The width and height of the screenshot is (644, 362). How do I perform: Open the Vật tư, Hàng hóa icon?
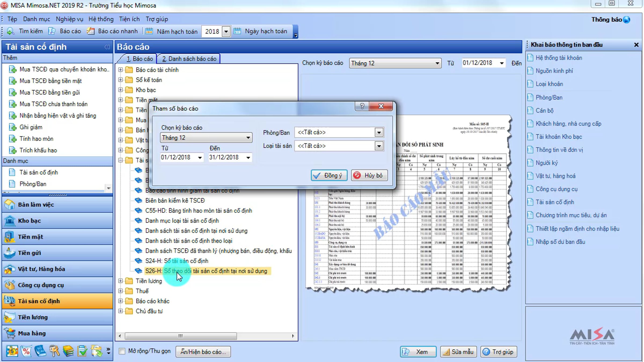10,269
